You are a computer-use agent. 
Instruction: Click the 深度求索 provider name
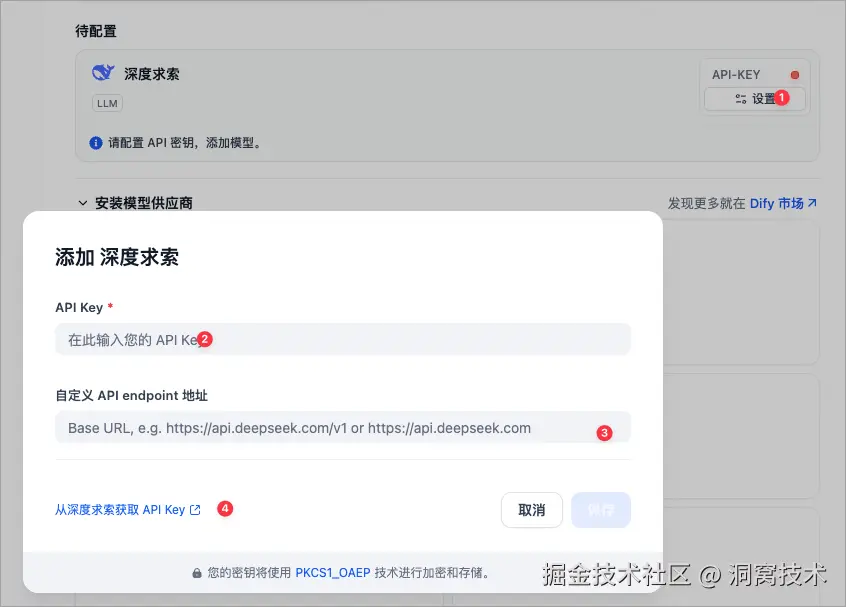pos(152,74)
